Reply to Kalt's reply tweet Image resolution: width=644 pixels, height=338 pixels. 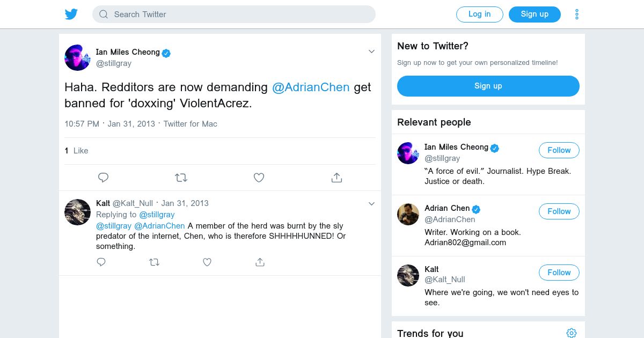(101, 262)
